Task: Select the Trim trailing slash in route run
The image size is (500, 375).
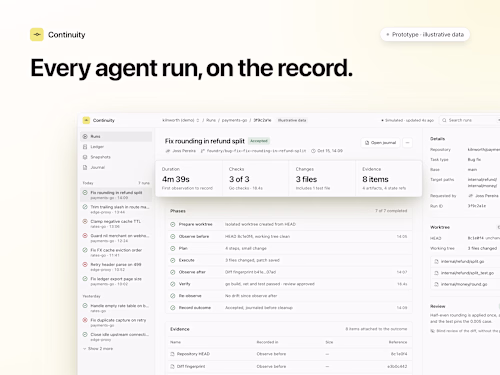Action: (x=116, y=209)
